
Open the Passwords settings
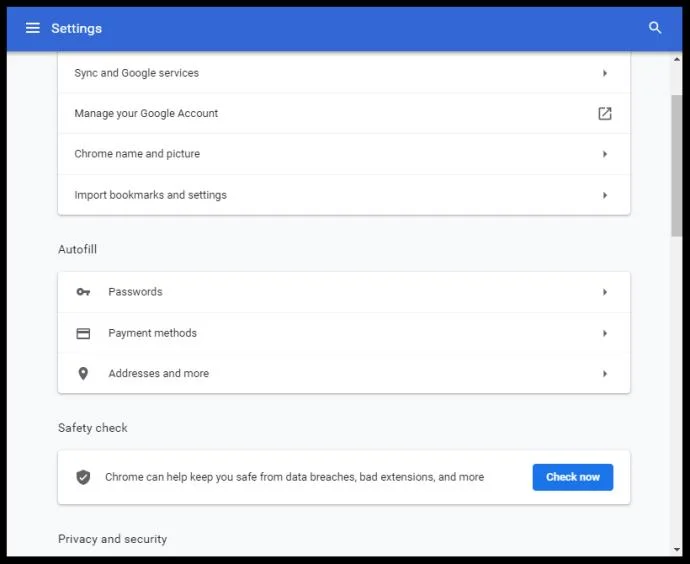(x=344, y=292)
